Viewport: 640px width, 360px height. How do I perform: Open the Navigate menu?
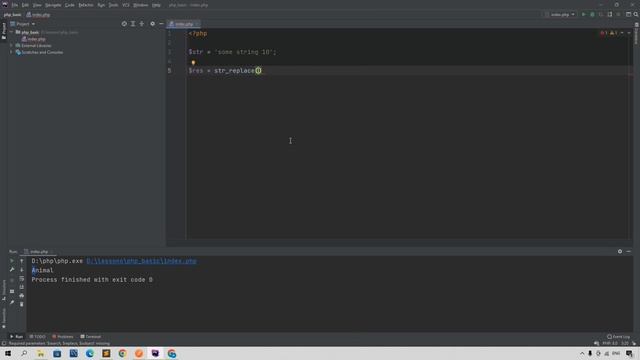[x=53, y=5]
